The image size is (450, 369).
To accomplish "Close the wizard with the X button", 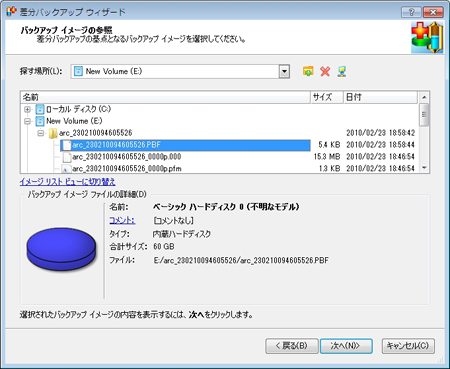I will (433, 12).
